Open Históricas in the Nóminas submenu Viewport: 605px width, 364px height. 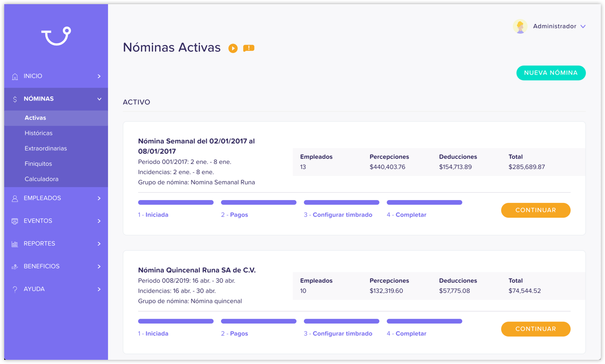click(x=38, y=133)
